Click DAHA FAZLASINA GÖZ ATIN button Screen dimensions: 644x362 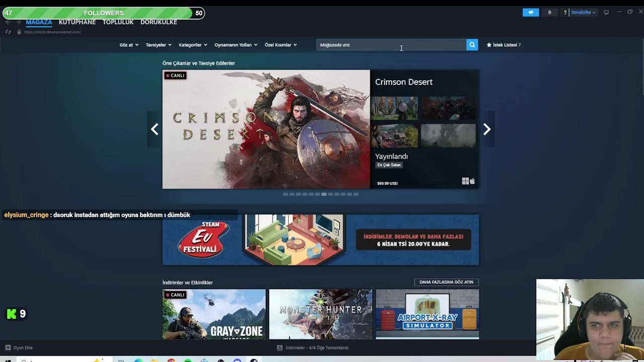(x=446, y=282)
